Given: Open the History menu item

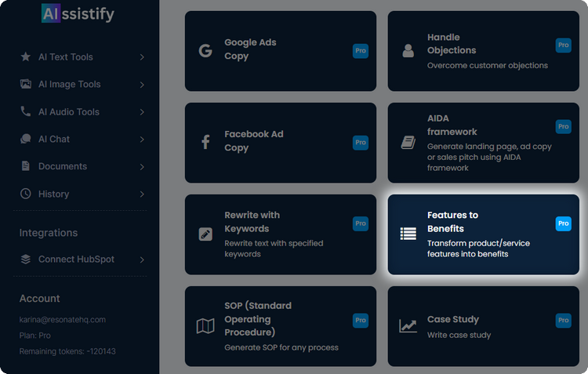Looking at the screenshot, I should click(53, 194).
